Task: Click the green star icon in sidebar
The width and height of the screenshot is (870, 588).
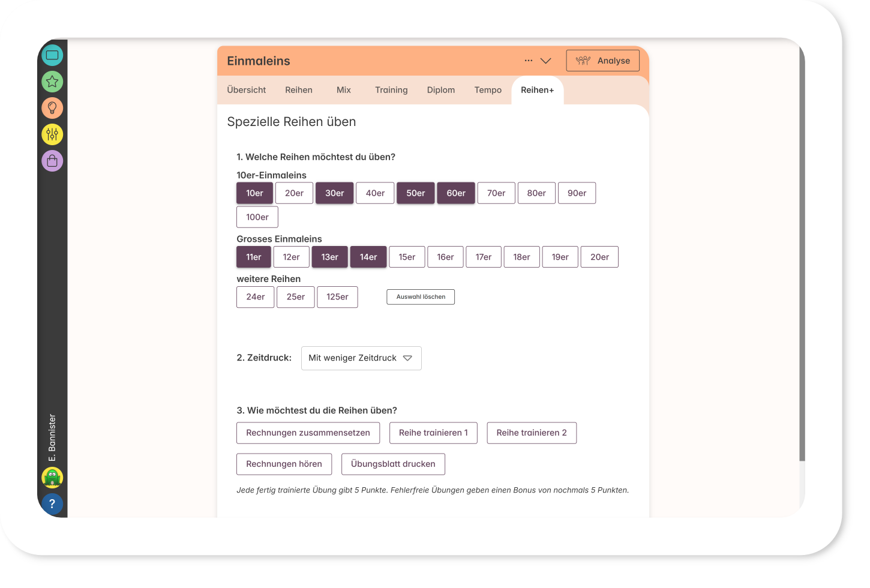Action: [52, 82]
